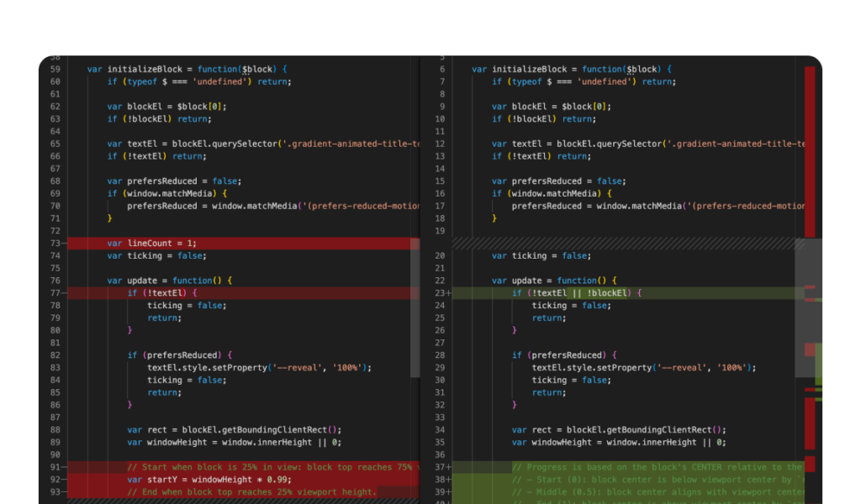The height and width of the screenshot is (504, 861).
Task: Click 'var update = function()' on left line 76
Action: pyautogui.click(x=169, y=281)
